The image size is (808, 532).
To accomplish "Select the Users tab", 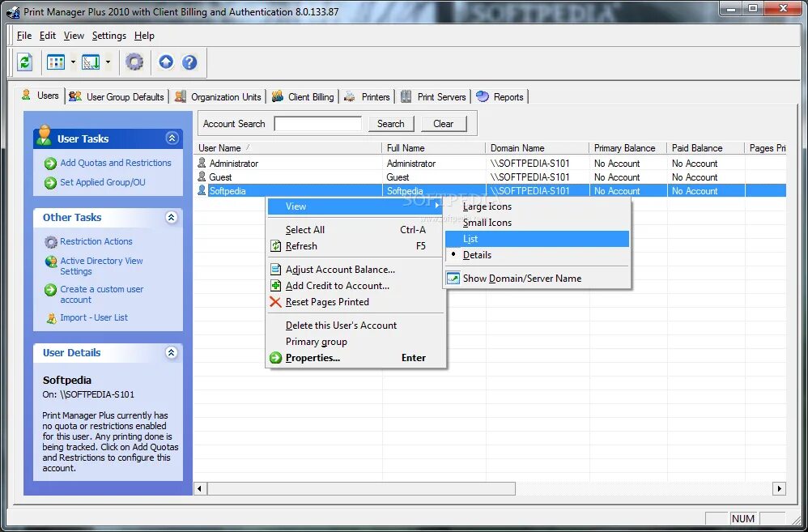I will click(x=40, y=96).
